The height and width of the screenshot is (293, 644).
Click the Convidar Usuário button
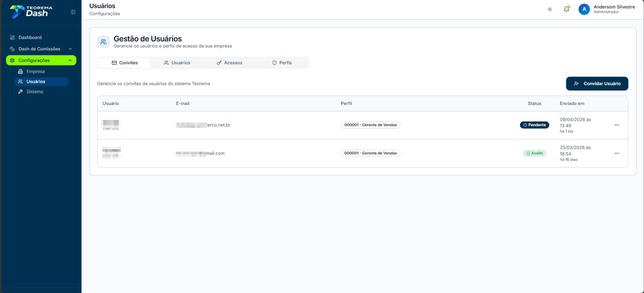(x=597, y=84)
